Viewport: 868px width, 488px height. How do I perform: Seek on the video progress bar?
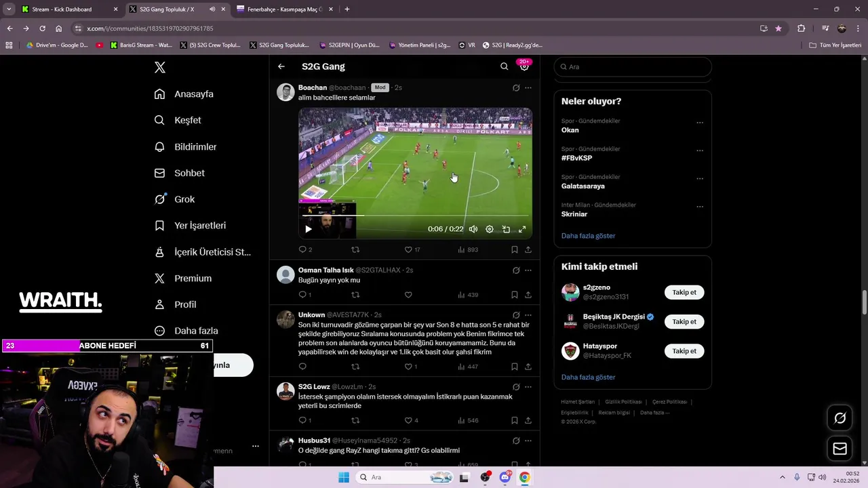[415, 216]
